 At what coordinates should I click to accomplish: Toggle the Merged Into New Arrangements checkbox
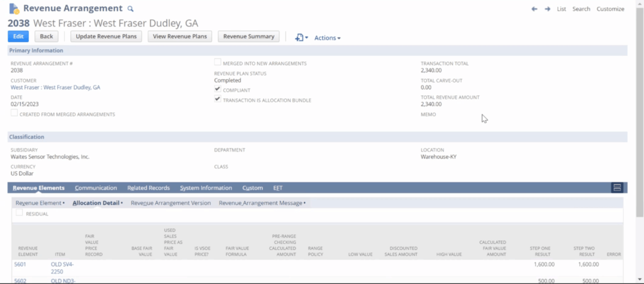coord(218,63)
